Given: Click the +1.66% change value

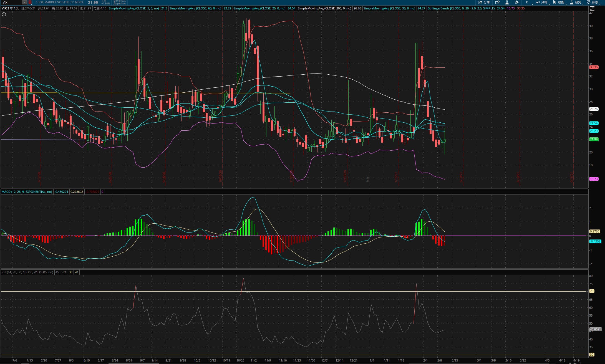Looking at the screenshot, I should (105, 4).
